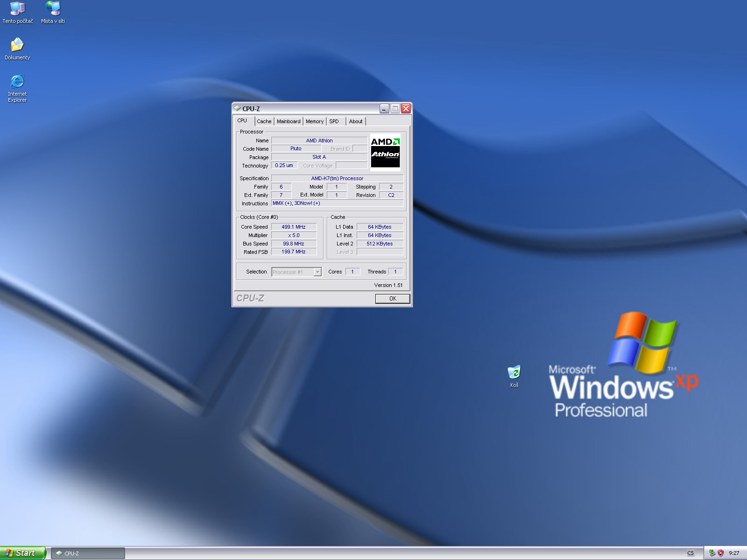This screenshot has width=747, height=560.
Task: Switch to the Mainboard tab
Action: point(289,121)
